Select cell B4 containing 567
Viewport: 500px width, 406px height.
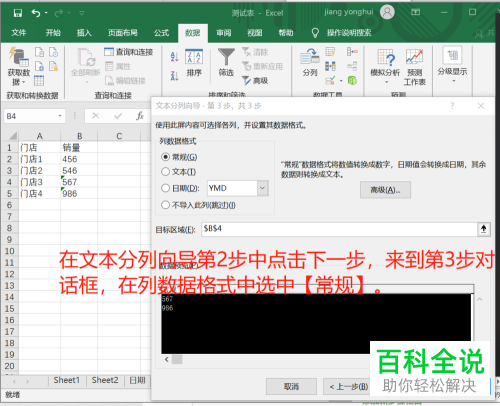79,182
